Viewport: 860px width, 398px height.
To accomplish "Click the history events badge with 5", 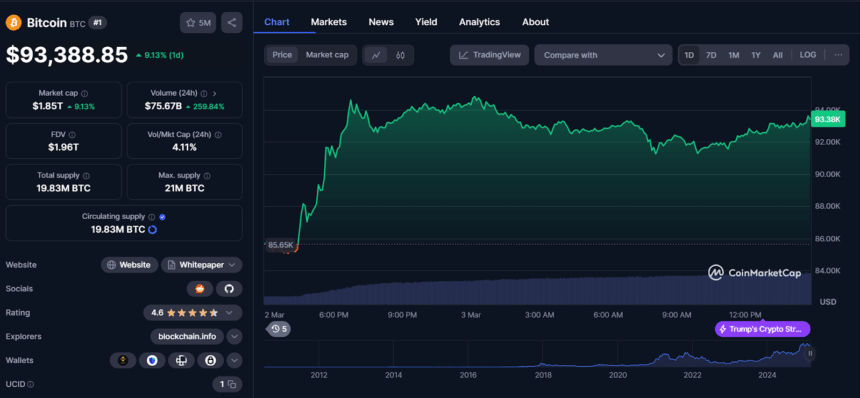I will tap(279, 329).
